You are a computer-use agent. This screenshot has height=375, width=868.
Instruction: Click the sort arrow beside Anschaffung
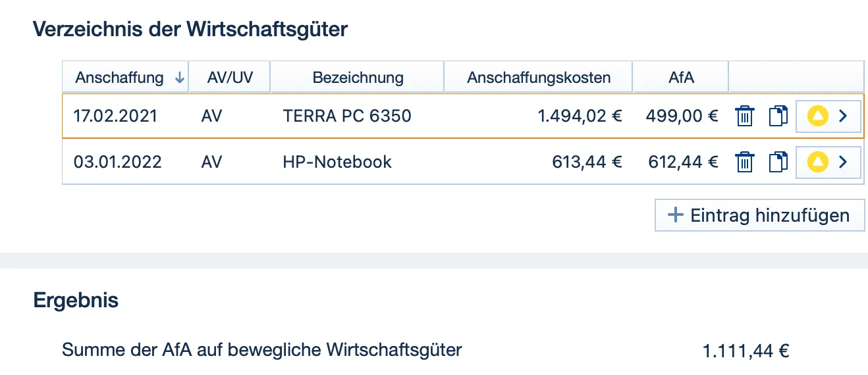click(x=179, y=78)
